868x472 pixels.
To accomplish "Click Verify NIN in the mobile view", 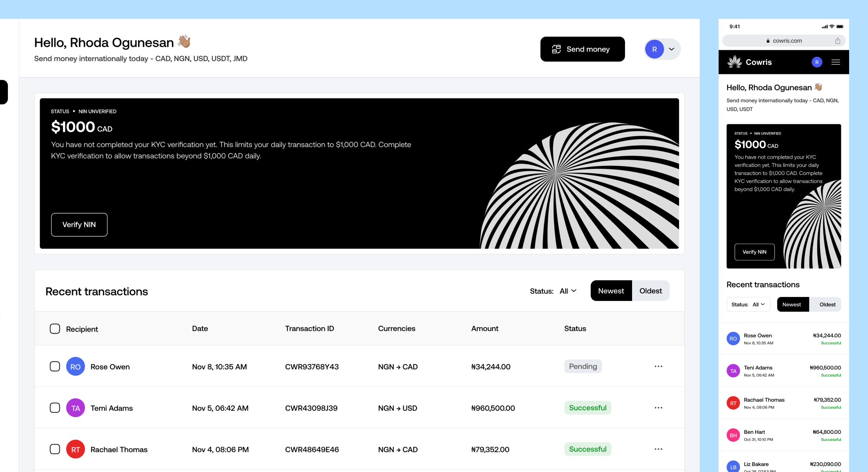I will click(754, 252).
